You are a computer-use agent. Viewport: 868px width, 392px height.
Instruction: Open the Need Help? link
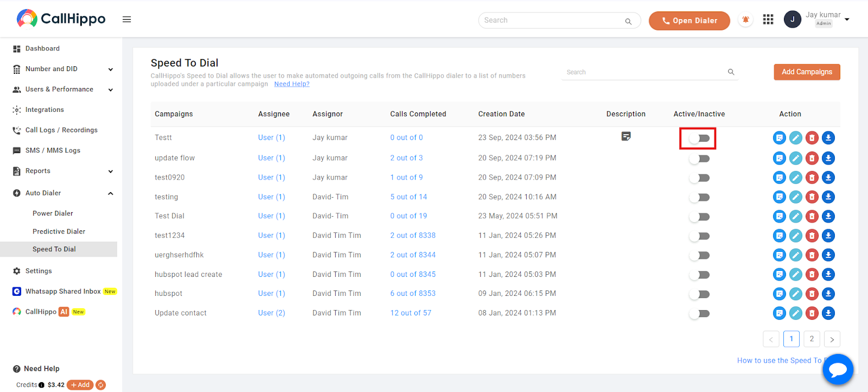pyautogui.click(x=292, y=84)
